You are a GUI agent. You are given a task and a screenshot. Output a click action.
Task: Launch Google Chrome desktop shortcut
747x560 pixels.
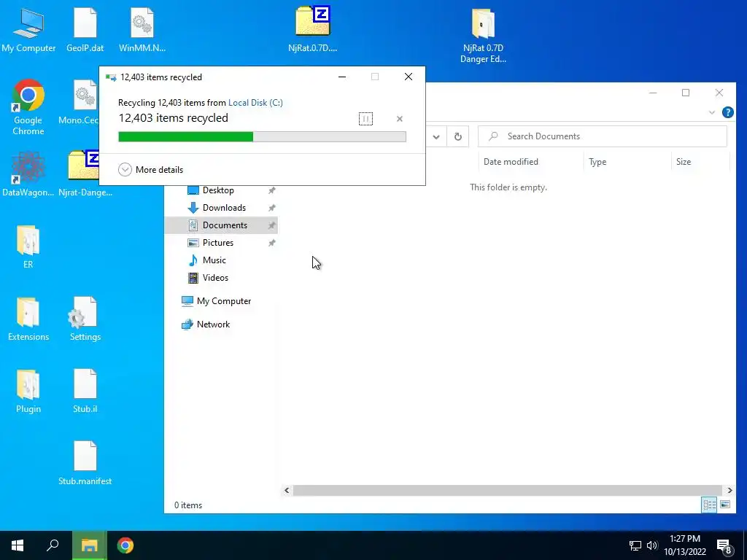[28, 107]
